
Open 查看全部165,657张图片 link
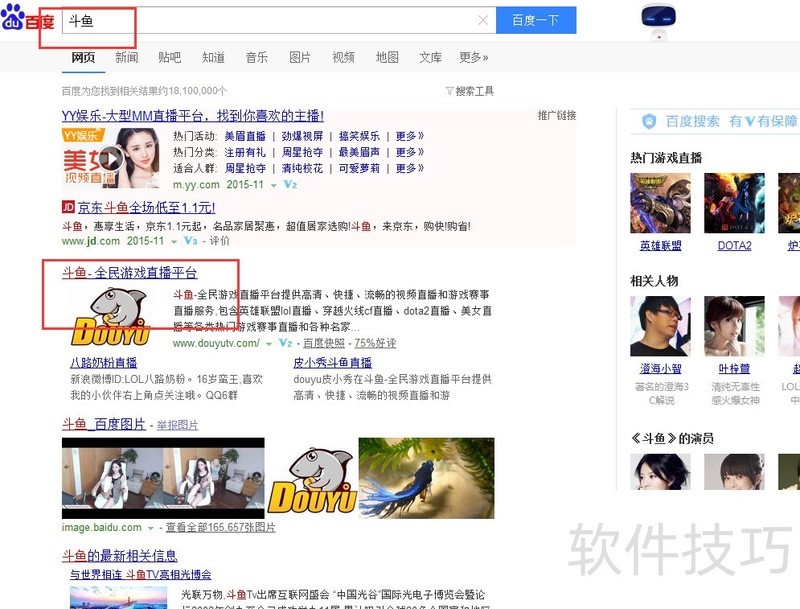point(220,527)
